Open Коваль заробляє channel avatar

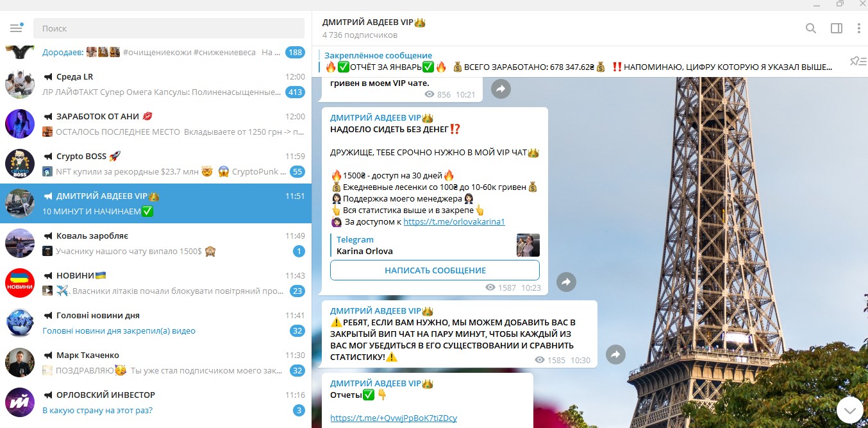click(20, 243)
